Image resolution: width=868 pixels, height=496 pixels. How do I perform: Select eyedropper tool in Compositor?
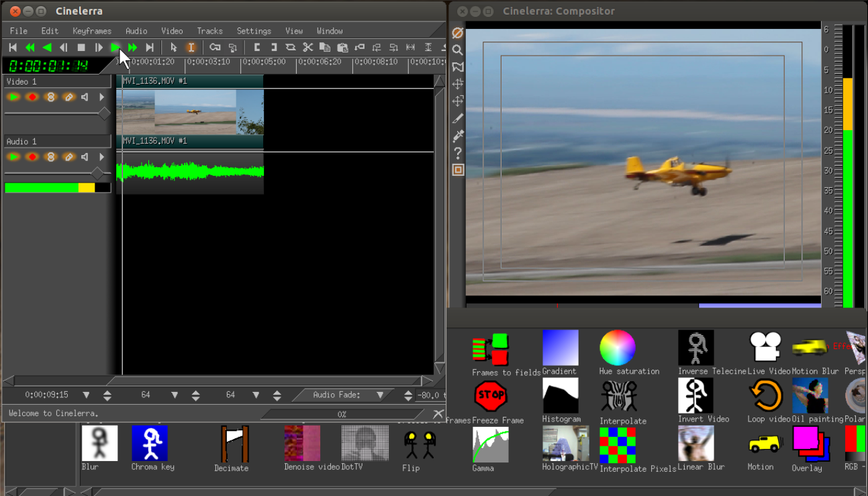(458, 136)
